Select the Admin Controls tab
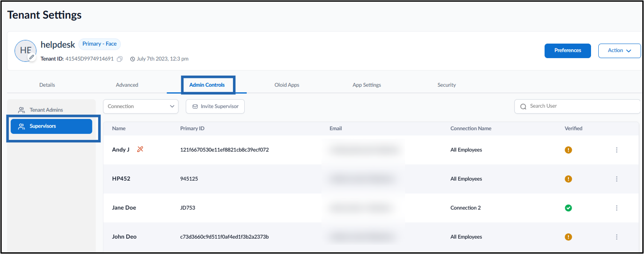The image size is (644, 254). pyautogui.click(x=207, y=85)
